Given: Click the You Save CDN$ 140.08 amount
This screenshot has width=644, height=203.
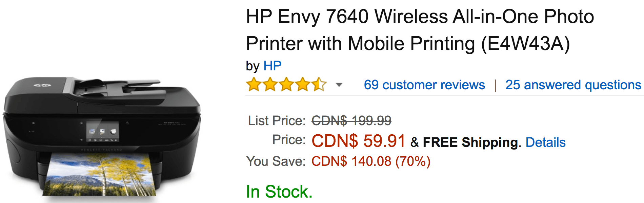Looking at the screenshot, I should pyautogui.click(x=371, y=161).
